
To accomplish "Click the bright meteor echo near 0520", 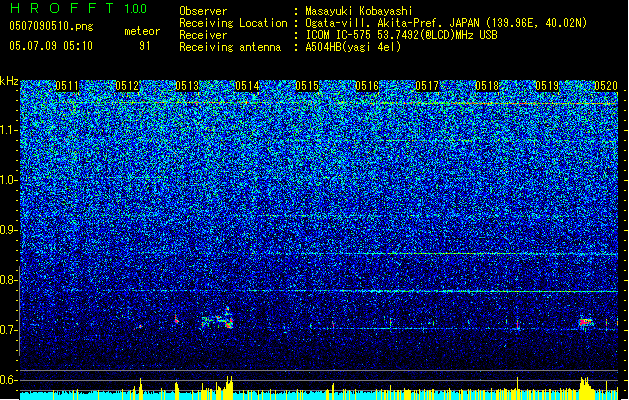I will pyautogui.click(x=586, y=322).
